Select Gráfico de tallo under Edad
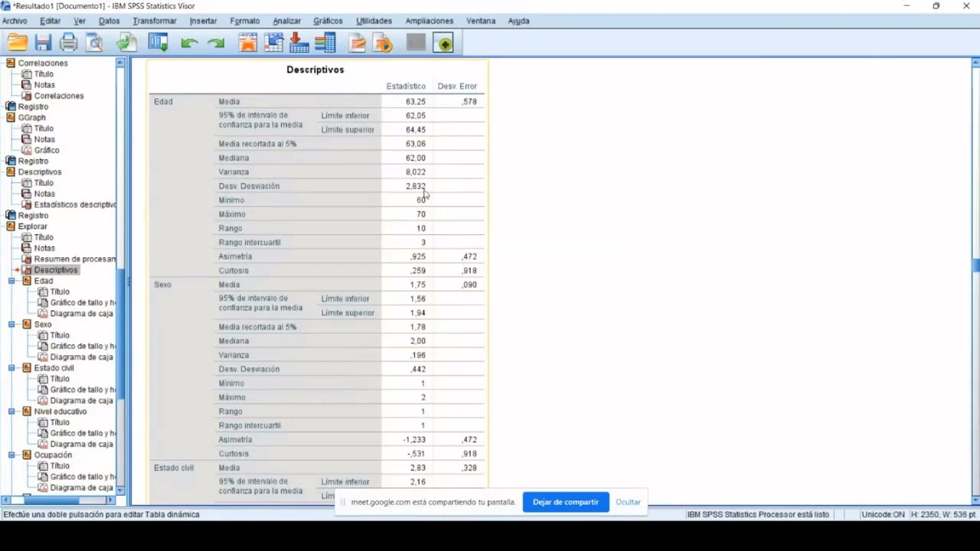980x551 pixels. click(82, 302)
